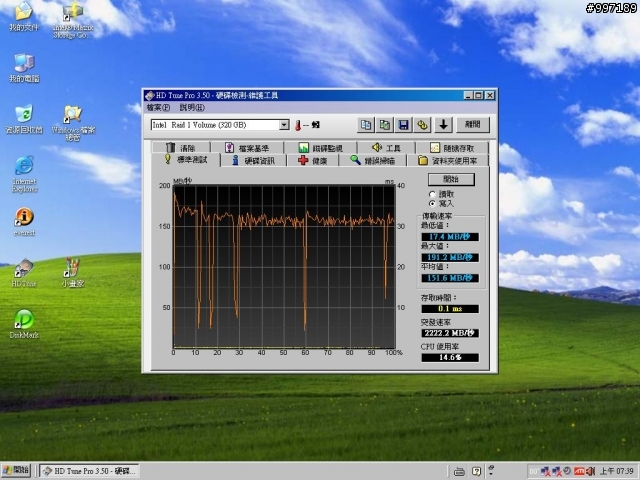Select the 讀取 read radio button
Viewport: 640px width, 480px height.
(x=432, y=194)
